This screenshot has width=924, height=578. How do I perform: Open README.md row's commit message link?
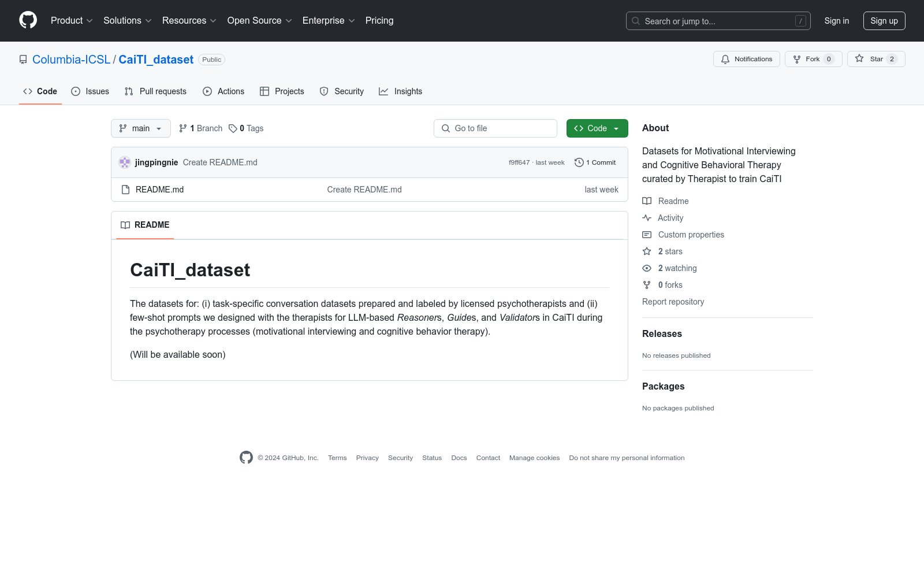(364, 190)
